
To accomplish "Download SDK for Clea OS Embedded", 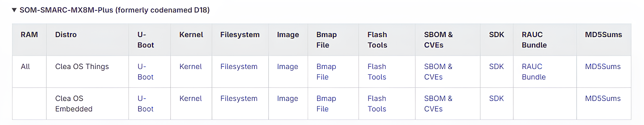I will point(496,99).
